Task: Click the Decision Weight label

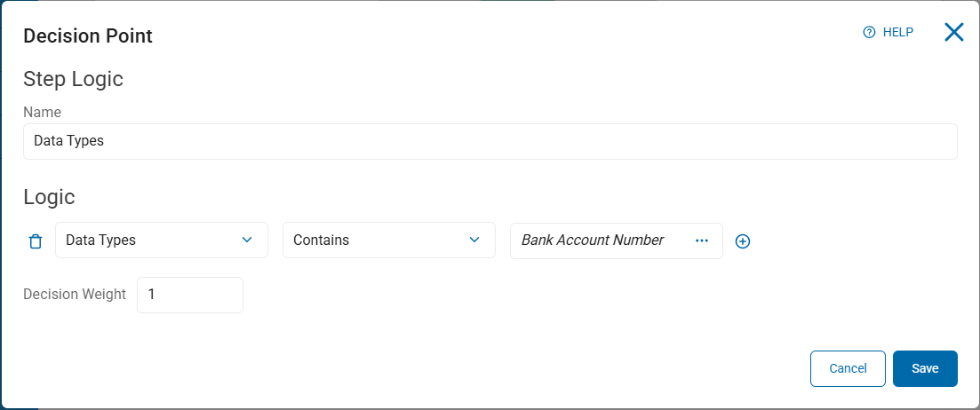Action: (x=75, y=295)
